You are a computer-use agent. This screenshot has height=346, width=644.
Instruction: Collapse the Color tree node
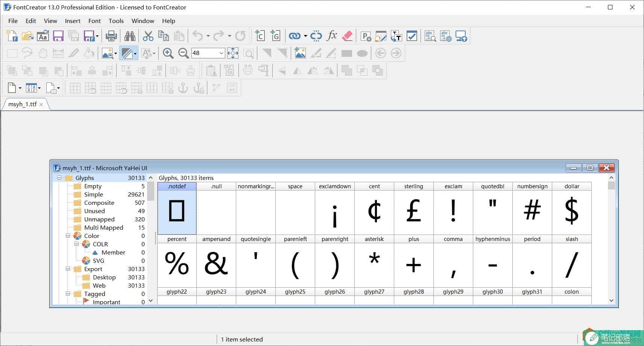68,236
